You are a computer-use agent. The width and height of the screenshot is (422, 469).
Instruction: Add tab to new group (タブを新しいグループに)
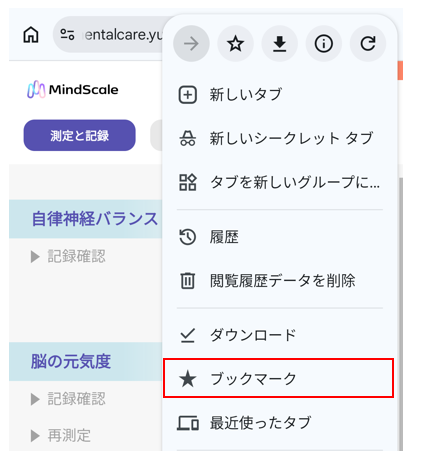tap(279, 182)
